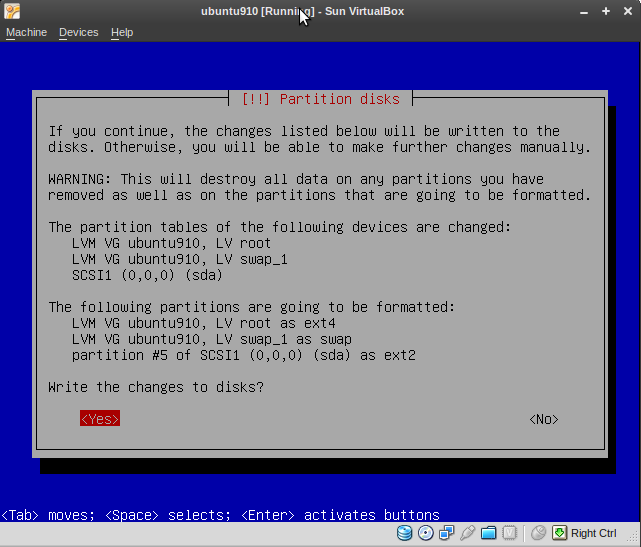The width and height of the screenshot is (641, 547).
Task: Open the Help menu
Action: 122,32
